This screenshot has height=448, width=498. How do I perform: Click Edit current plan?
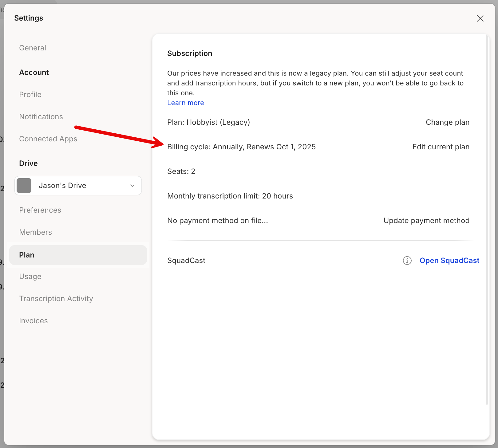pyautogui.click(x=441, y=147)
